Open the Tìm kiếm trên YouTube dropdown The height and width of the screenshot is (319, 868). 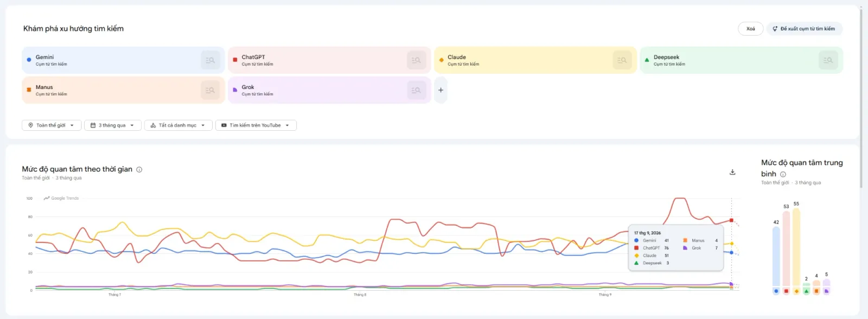[256, 125]
